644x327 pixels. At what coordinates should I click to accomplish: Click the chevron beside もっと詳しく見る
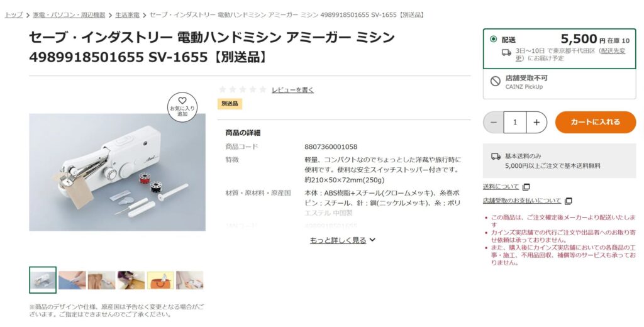372,240
